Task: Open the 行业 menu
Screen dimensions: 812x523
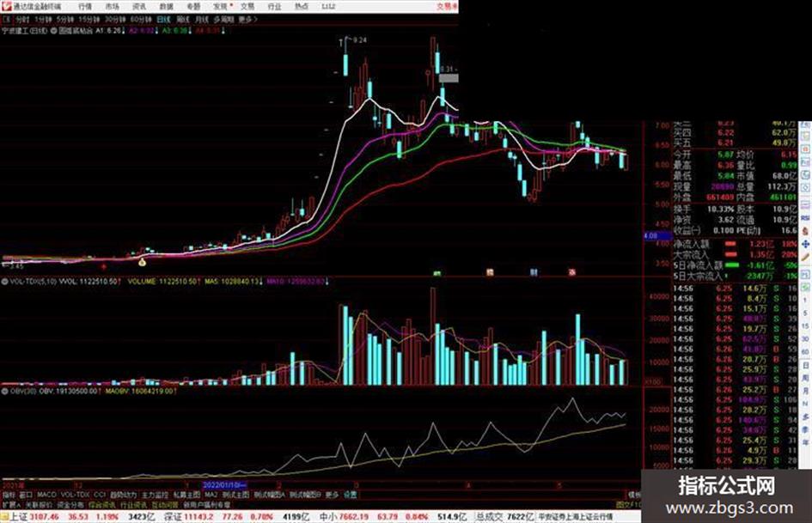Action: pos(274,7)
